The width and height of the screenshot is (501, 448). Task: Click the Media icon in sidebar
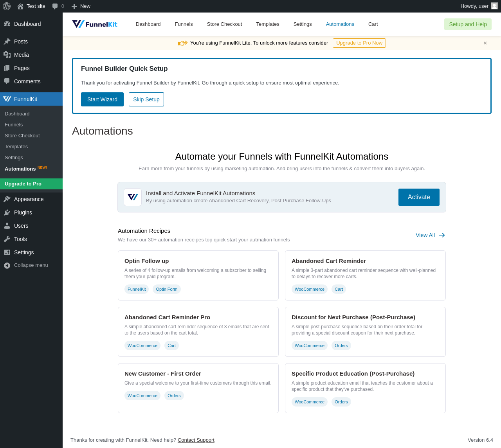(x=7, y=55)
